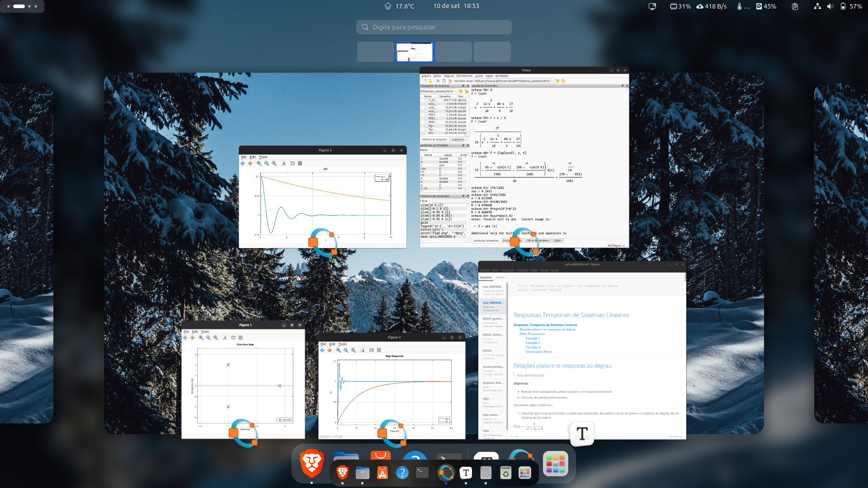Open filter dropdown in Ambiente de Trabalho
The height and width of the screenshot is (488, 868).
click(467, 150)
